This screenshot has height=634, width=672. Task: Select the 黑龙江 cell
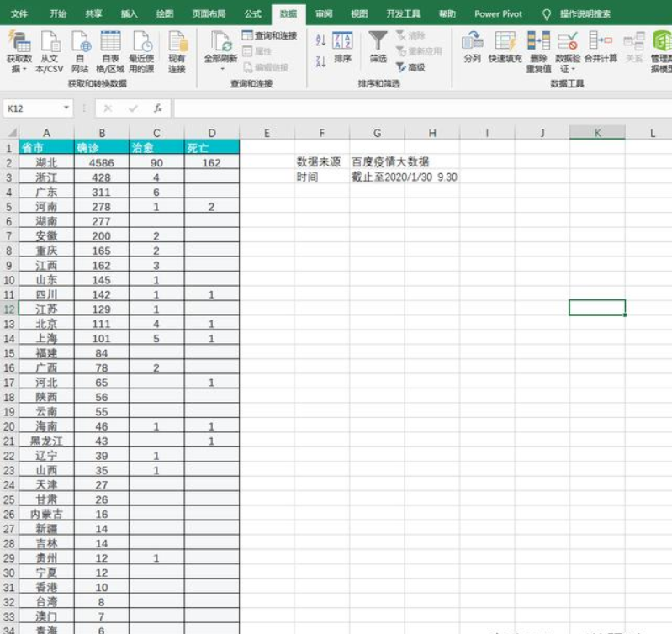click(46, 441)
